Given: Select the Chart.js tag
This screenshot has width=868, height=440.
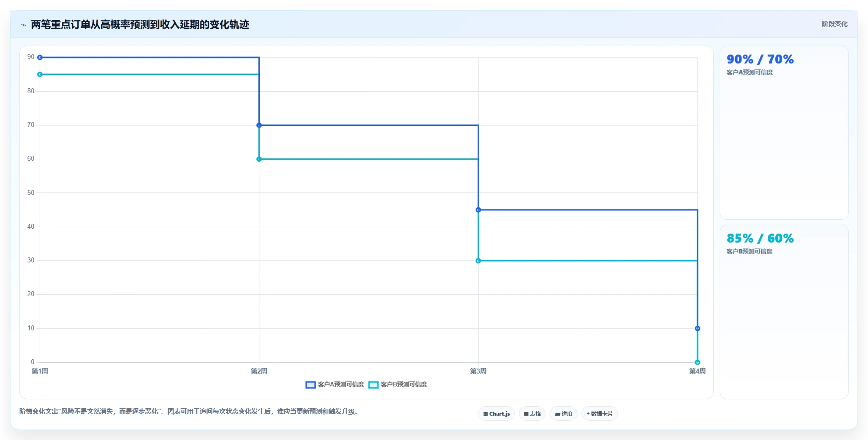Looking at the screenshot, I should click(x=496, y=414).
